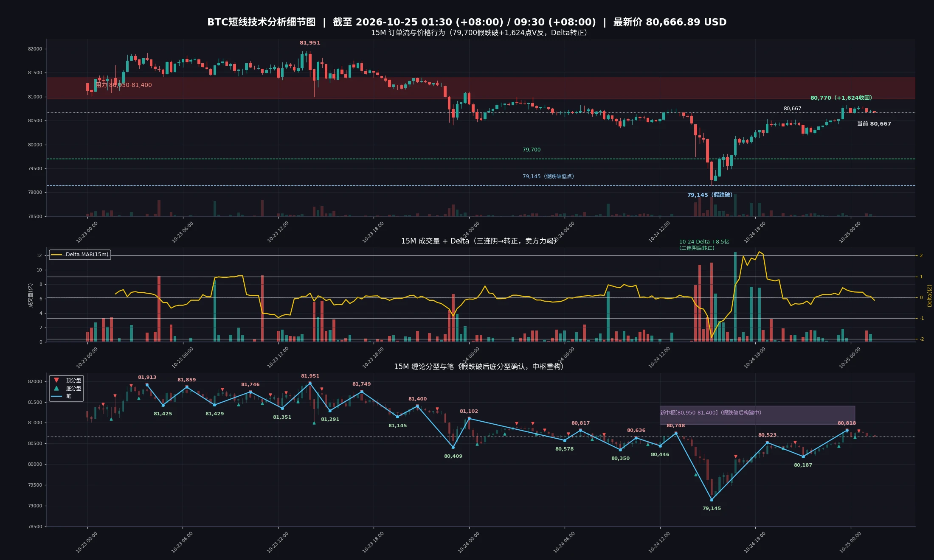The image size is (934, 560).
Task: Click the 80,187 pivot label
Action: pyautogui.click(x=803, y=465)
